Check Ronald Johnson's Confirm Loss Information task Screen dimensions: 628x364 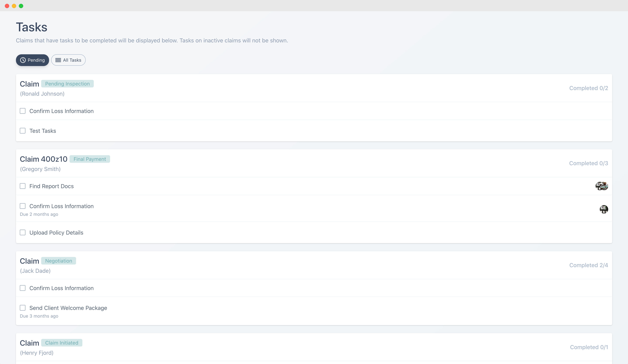23,111
